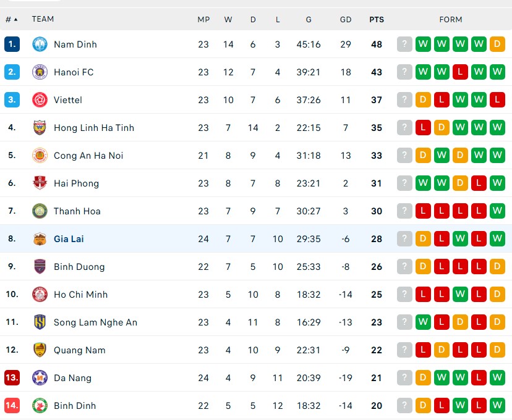Click the MP column header
Viewport: 512px width, 420px height.
point(203,20)
